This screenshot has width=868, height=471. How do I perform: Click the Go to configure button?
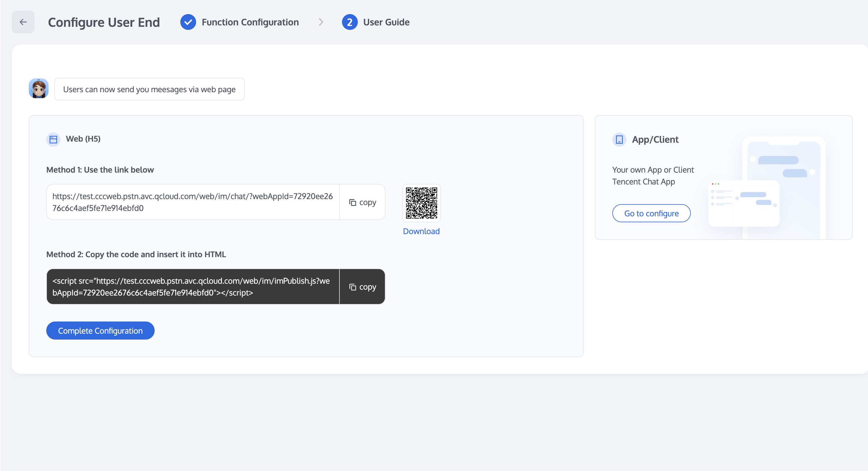[x=651, y=214]
